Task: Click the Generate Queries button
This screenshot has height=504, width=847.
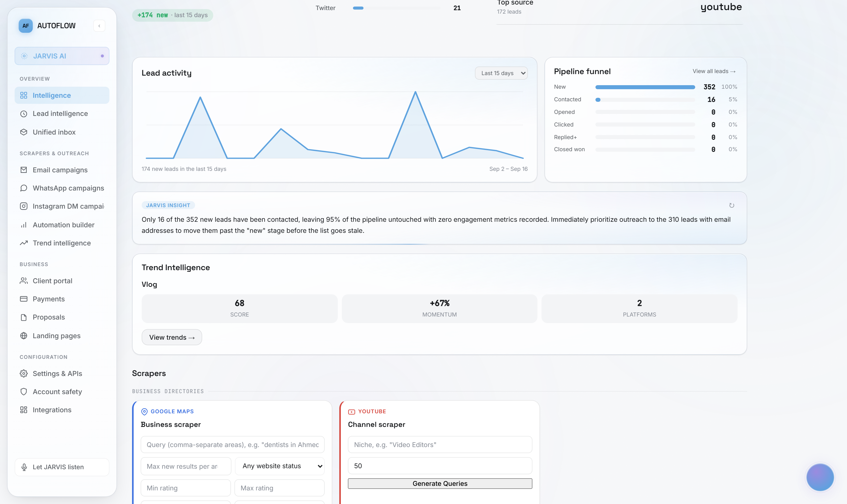Action: point(440,484)
